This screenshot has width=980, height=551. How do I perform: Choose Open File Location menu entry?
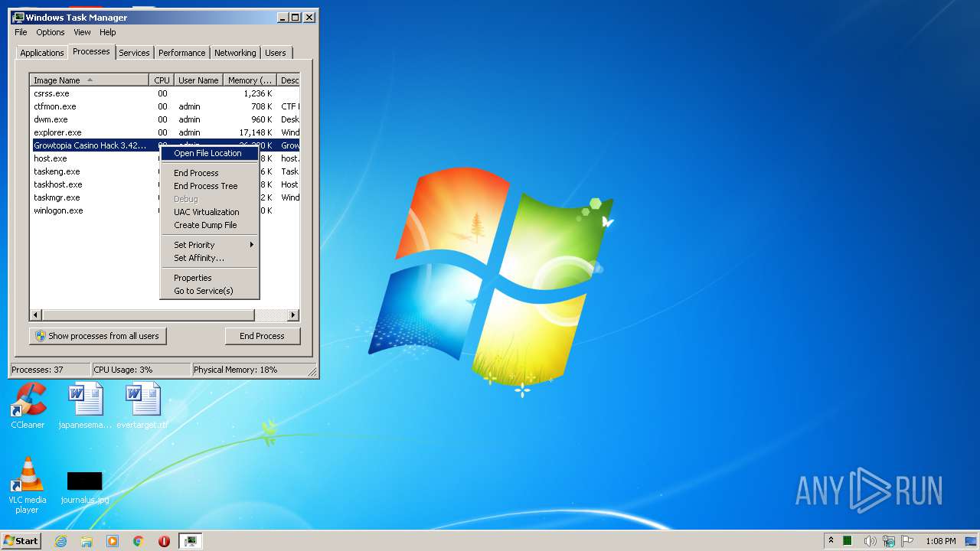pos(209,153)
